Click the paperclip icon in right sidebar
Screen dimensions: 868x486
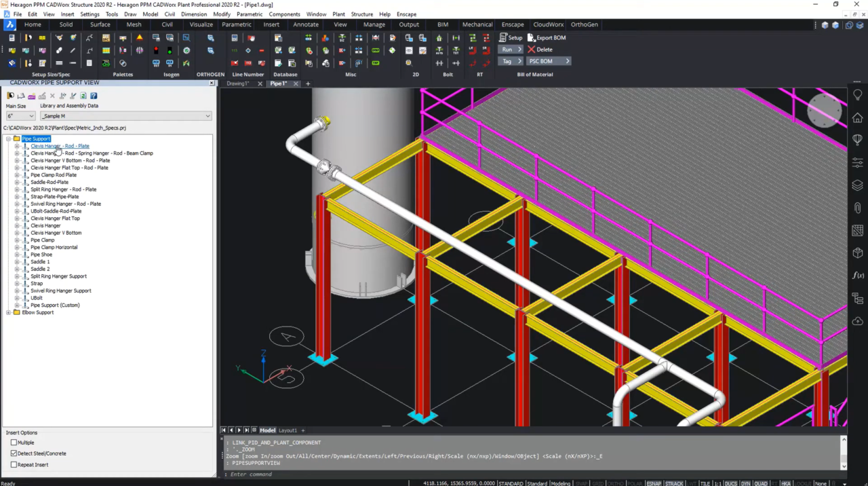pos(858,208)
